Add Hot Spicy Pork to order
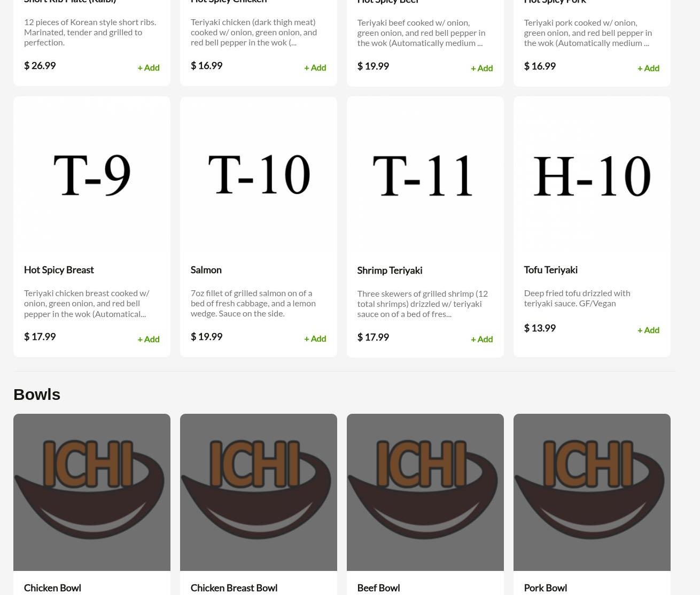Viewport: 700px width, 595px height. click(x=649, y=68)
